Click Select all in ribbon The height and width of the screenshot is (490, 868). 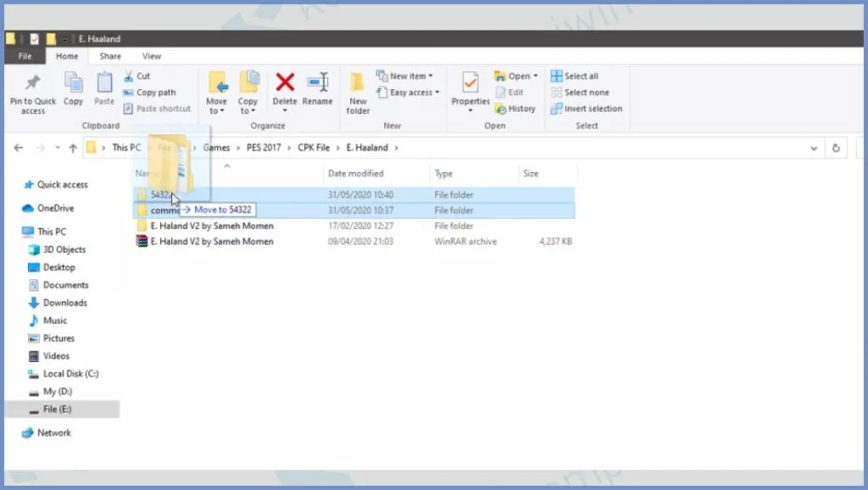coord(557,76)
